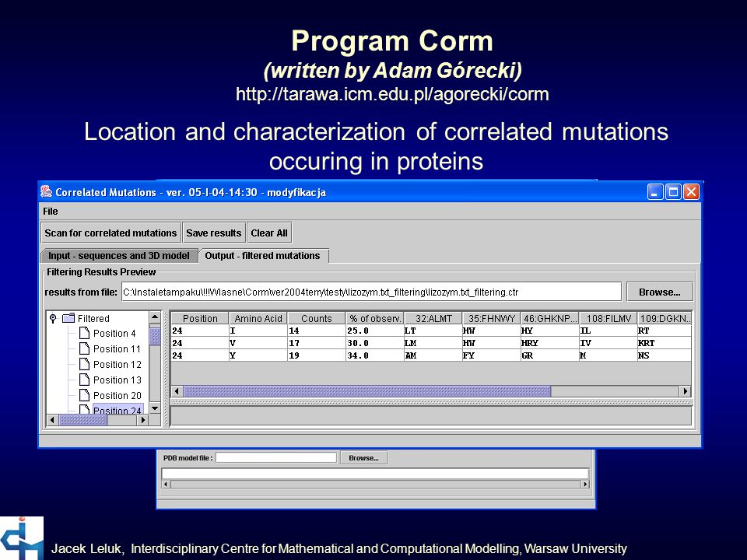Collapse the Filtered tree node toggle

[x=53, y=318]
